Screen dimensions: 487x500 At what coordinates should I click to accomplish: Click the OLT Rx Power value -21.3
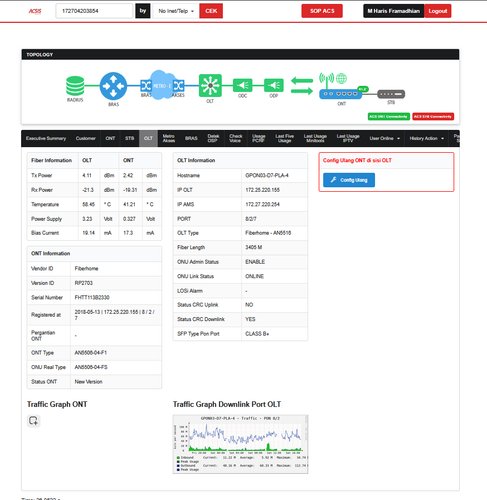pyautogui.click(x=88, y=190)
